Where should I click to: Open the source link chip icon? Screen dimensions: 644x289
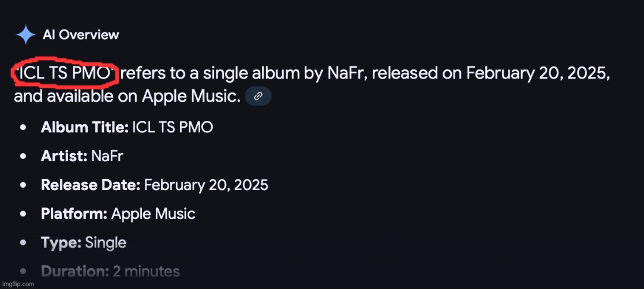click(x=258, y=96)
